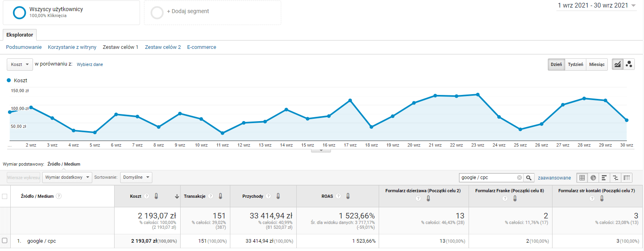The width and height of the screenshot is (644, 251).
Task: Switch to the E-commerce tab
Action: [x=201, y=47]
